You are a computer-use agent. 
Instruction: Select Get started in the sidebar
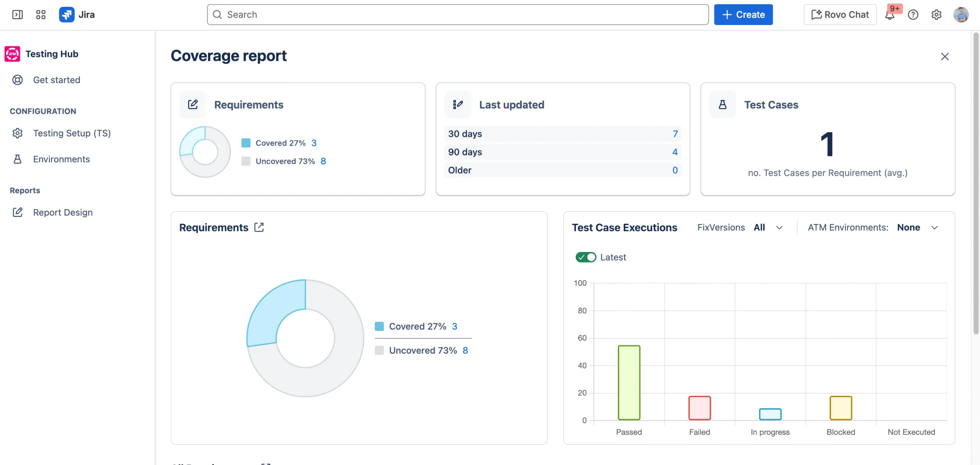(57, 80)
